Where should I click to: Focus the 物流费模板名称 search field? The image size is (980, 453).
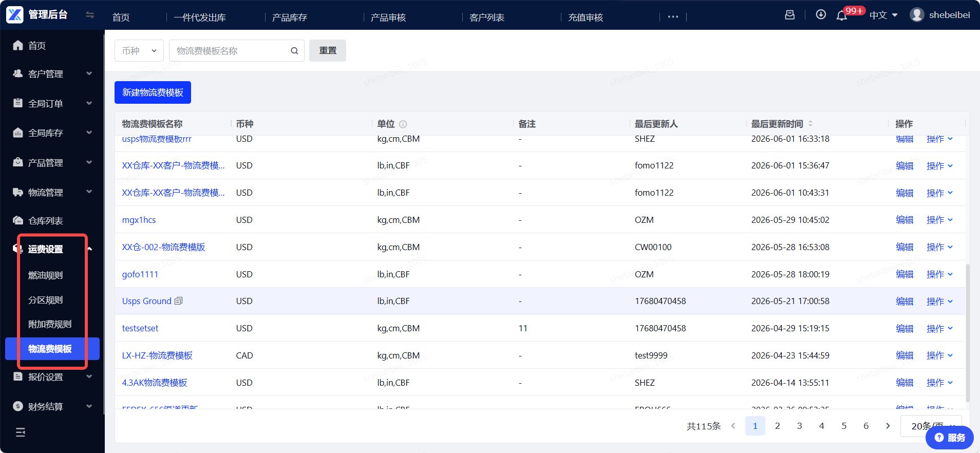[x=236, y=51]
